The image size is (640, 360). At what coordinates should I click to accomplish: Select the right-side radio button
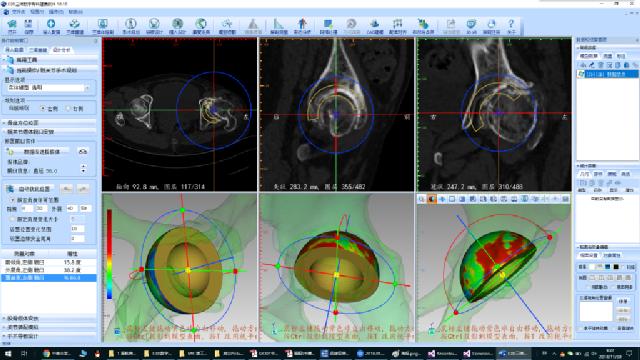69,109
